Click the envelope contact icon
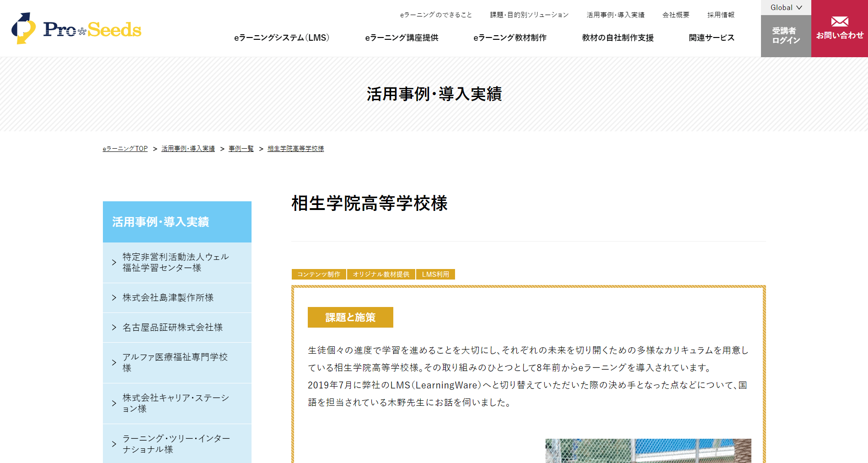The image size is (868, 463). click(x=840, y=22)
